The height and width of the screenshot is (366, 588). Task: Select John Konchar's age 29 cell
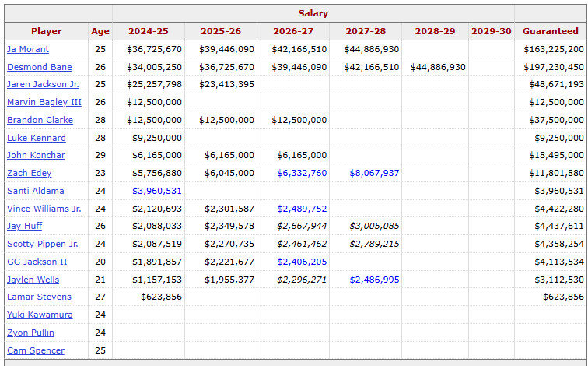[100, 155]
